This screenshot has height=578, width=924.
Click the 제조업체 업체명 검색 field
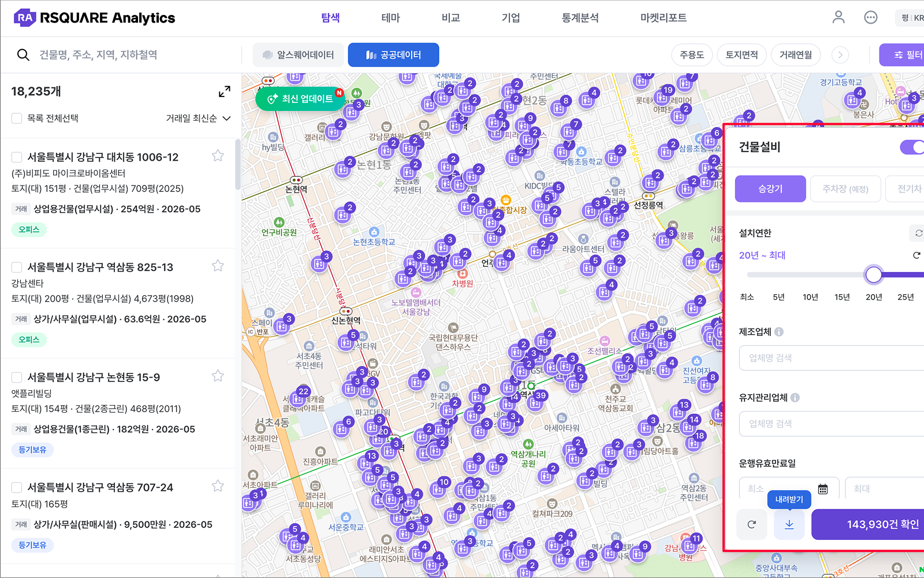(x=832, y=358)
